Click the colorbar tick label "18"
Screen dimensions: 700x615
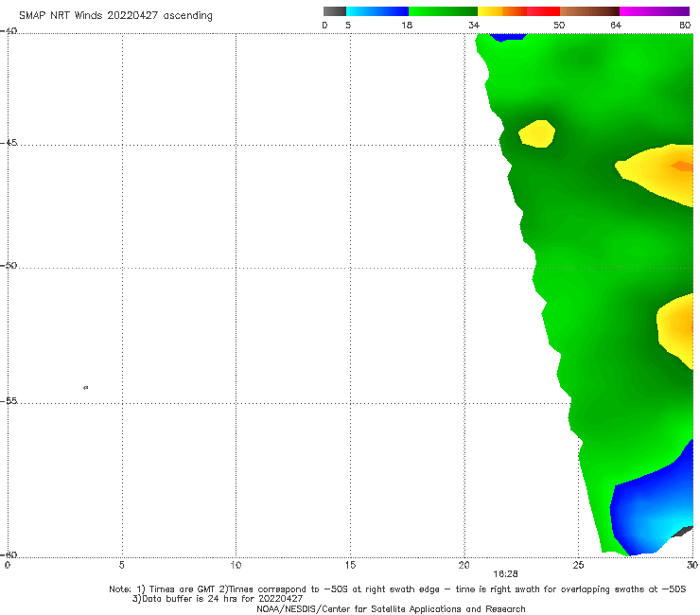[x=407, y=26]
